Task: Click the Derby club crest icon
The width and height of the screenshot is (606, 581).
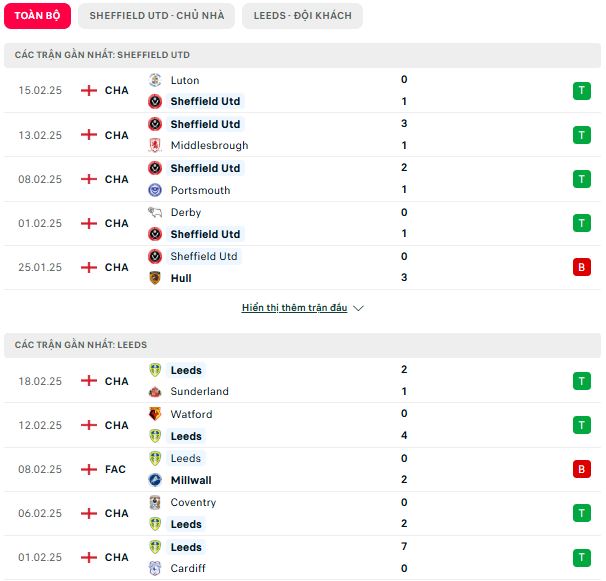Action: pos(155,212)
